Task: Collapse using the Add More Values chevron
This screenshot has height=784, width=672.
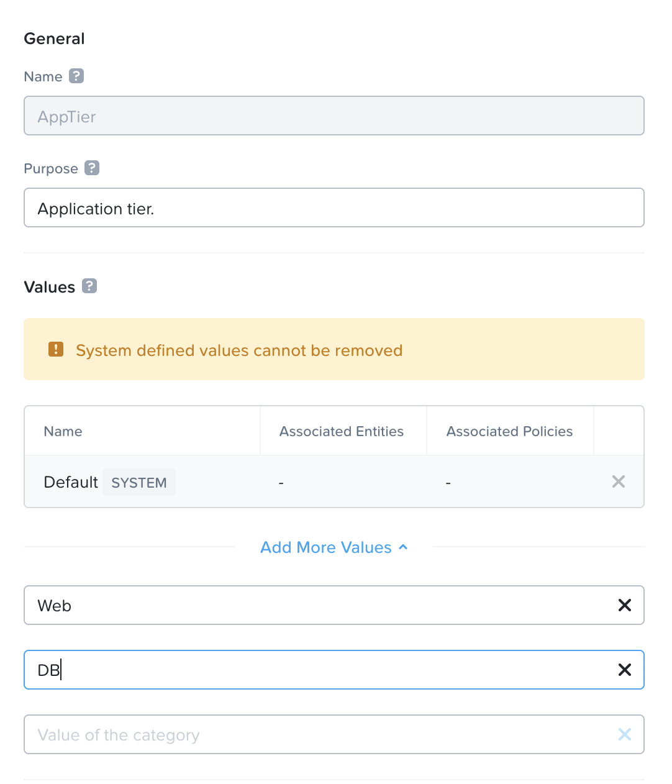Action: click(403, 547)
